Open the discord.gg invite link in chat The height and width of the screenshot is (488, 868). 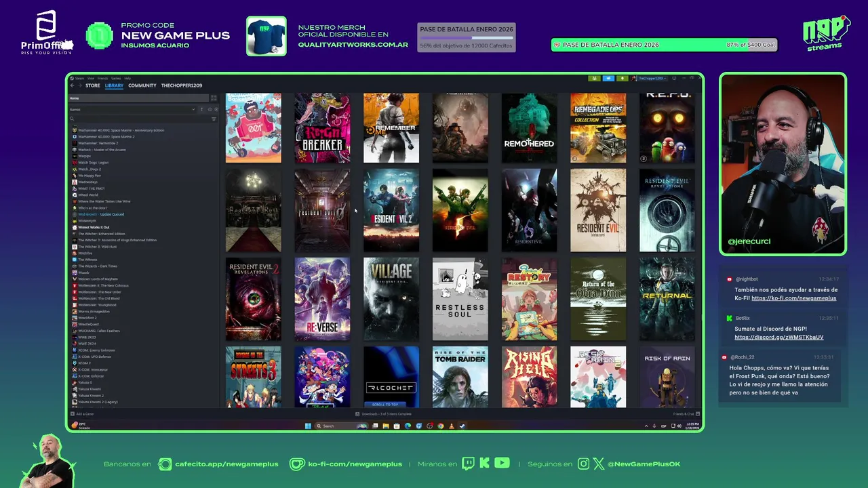click(778, 337)
